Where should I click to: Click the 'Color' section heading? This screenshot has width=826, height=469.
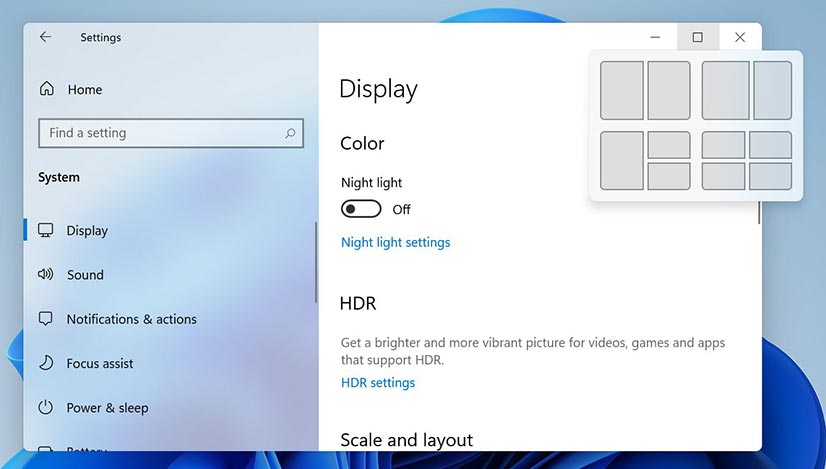362,143
